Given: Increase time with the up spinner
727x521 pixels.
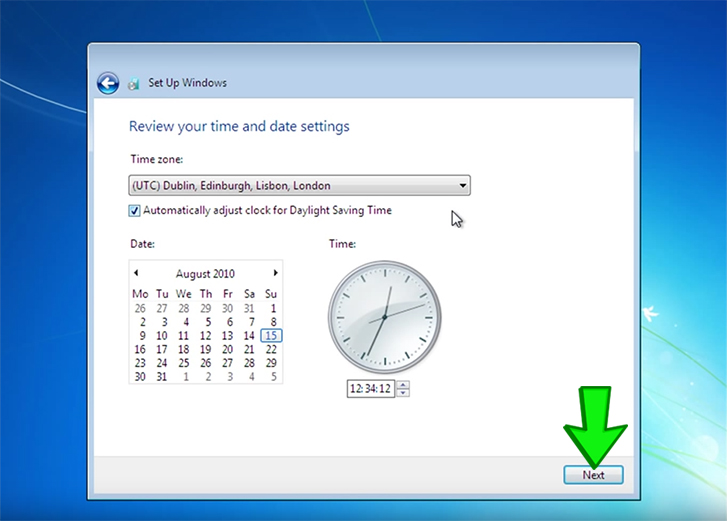Looking at the screenshot, I should click(x=403, y=384).
